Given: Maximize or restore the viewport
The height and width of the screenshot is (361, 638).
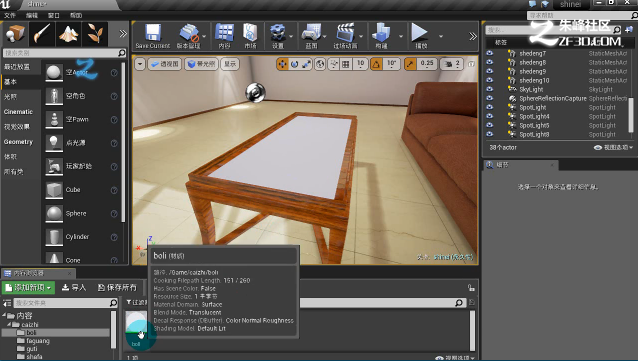Looking at the screenshot, I should [x=471, y=64].
